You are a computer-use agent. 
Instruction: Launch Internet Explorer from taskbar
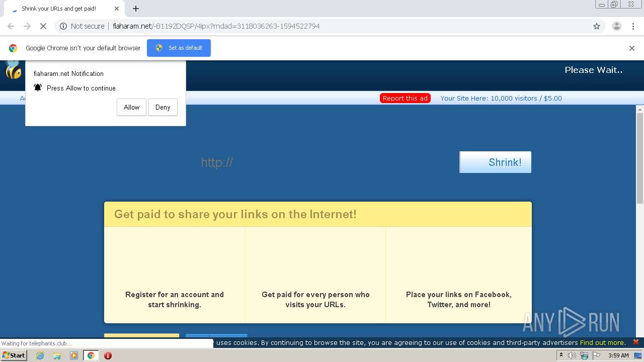(40, 355)
